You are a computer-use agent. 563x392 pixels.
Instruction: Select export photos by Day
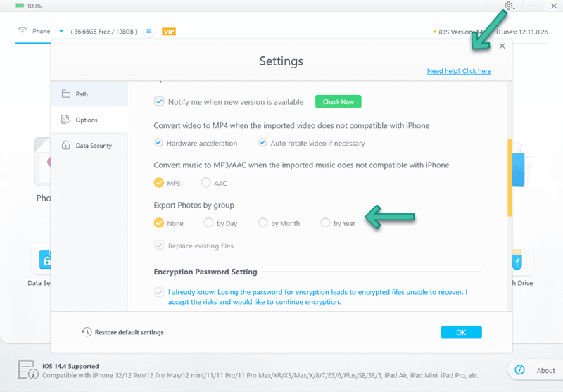tap(208, 222)
